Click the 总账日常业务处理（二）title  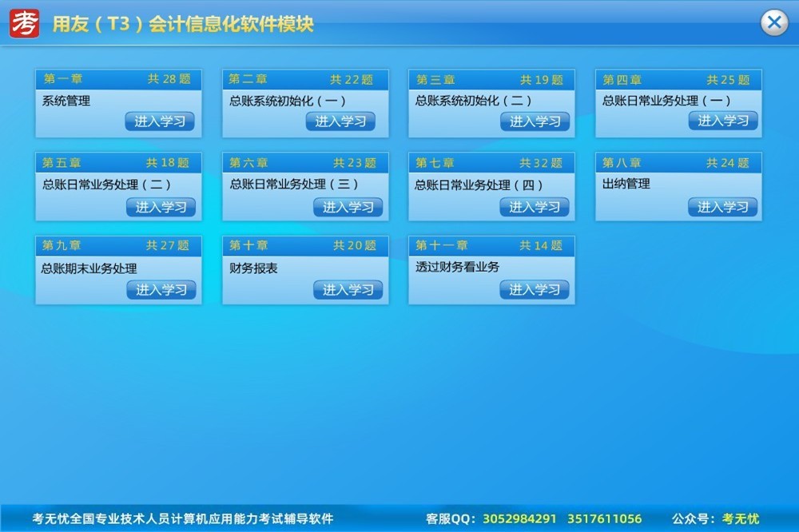[x=107, y=185]
